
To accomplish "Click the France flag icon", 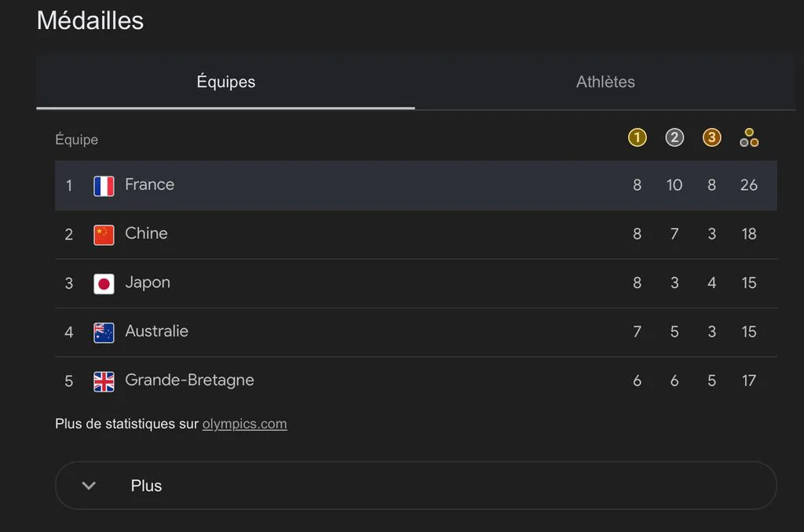I will tap(104, 186).
